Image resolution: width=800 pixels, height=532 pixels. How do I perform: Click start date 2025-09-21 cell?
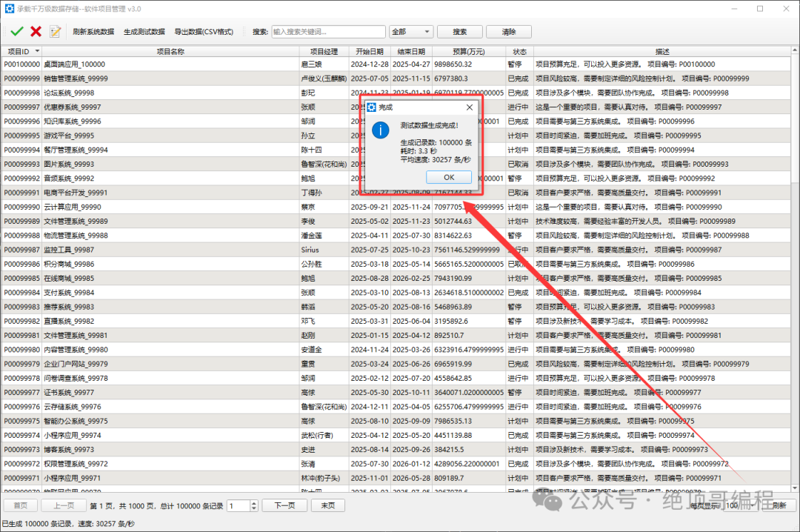[370, 207]
